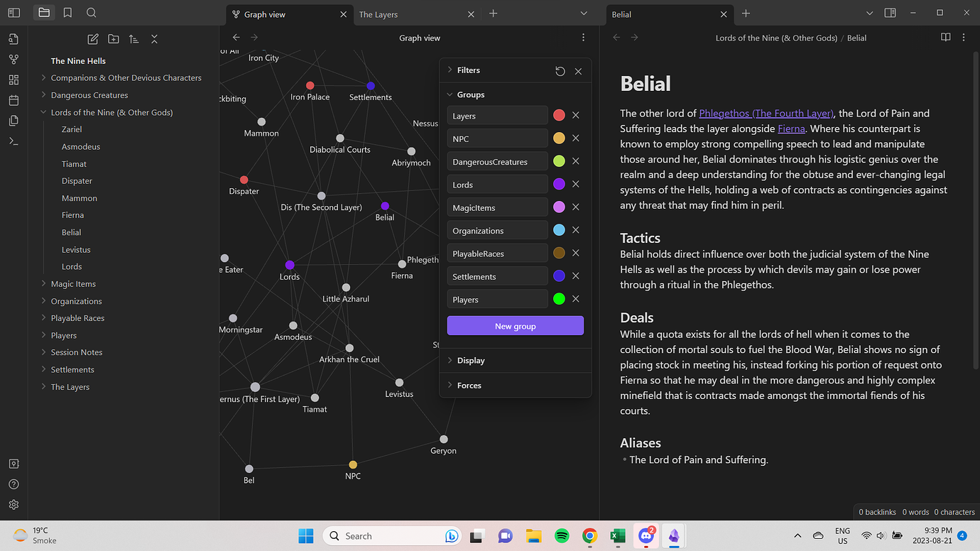Open the Fierna link in the Belial note
Viewport: 980px width, 551px height.
point(791,129)
